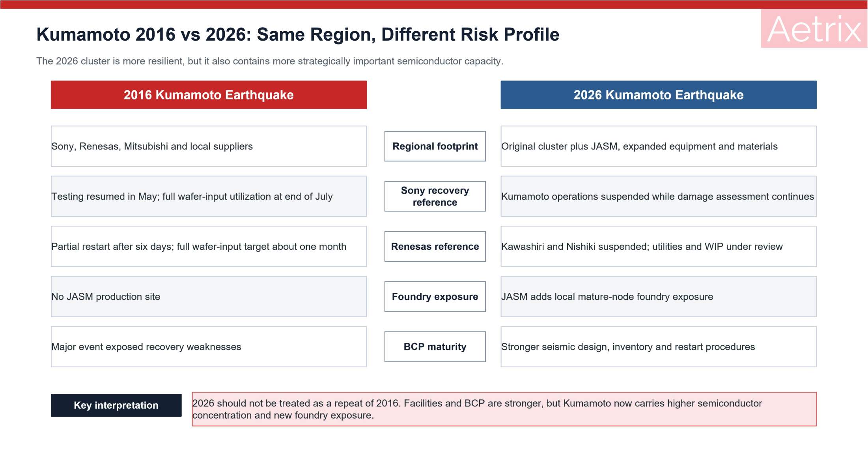Select 'Major event exposed recovery weaknesses' cell
The height and width of the screenshot is (466, 868).
(209, 347)
